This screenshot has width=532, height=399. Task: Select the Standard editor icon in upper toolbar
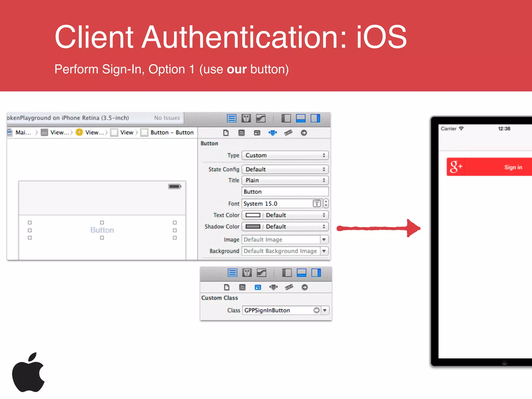coord(231,118)
